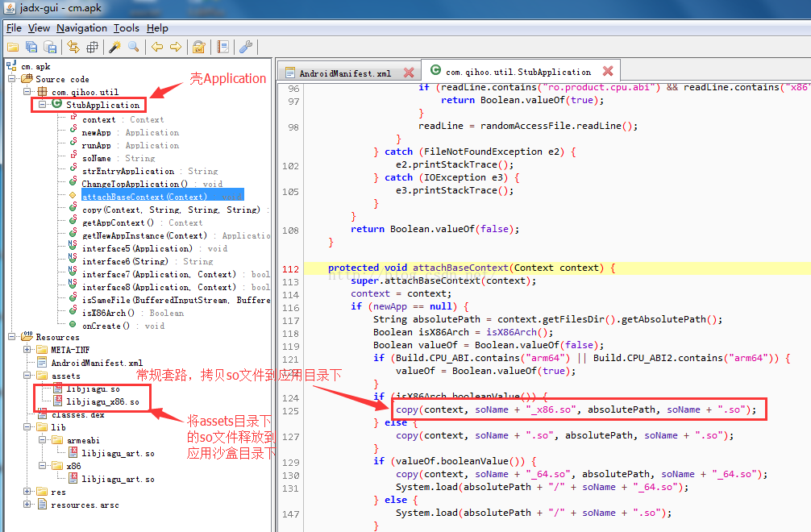Collapse the StubApplication class node
This screenshot has width=811, height=532.
[x=43, y=105]
